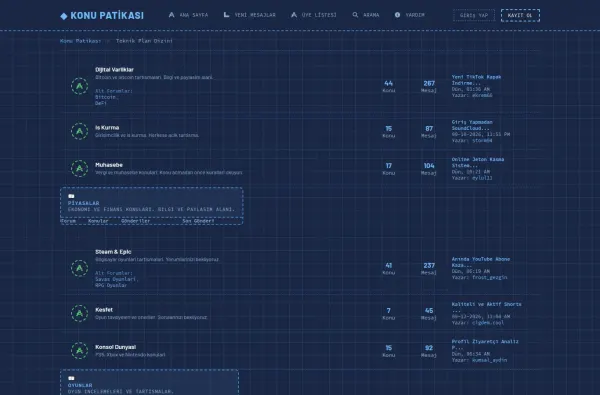Click the 'Son Gönderi' column header
600x395 pixels.
point(198,221)
